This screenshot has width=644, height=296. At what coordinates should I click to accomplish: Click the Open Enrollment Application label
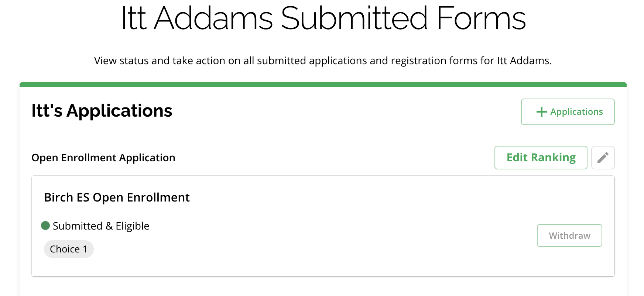click(103, 158)
